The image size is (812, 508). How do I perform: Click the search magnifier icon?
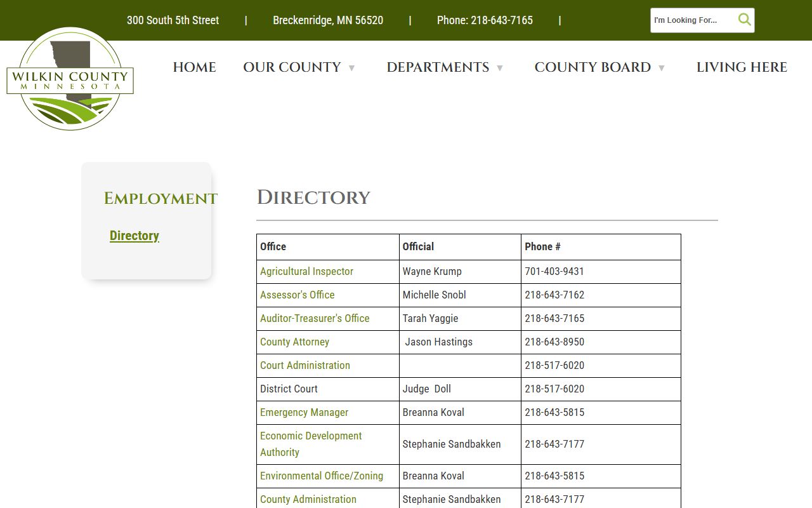744,20
